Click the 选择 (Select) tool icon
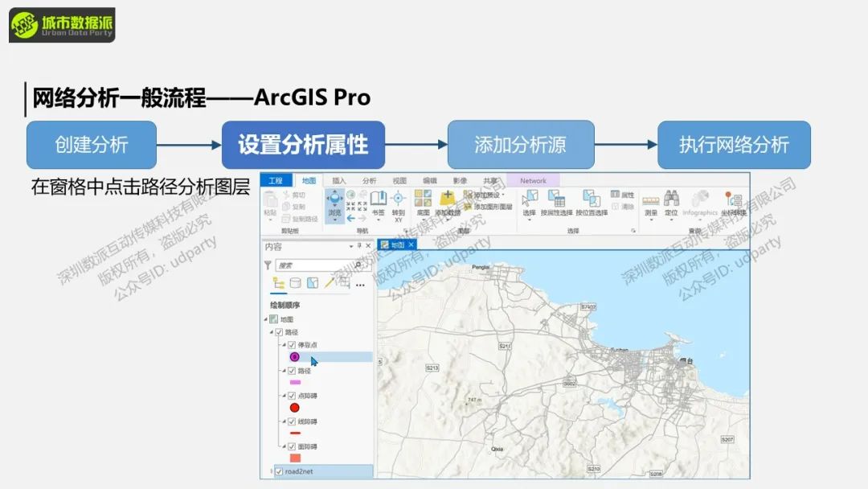 [530, 199]
